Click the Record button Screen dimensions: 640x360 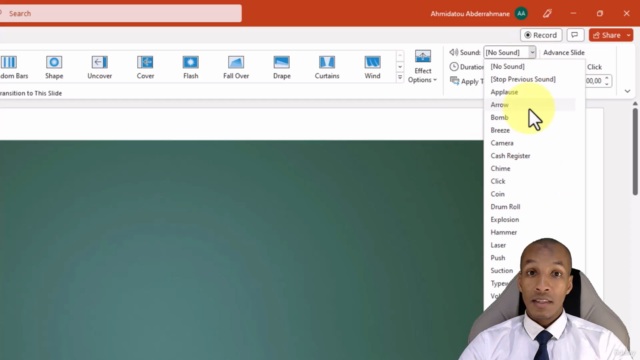coord(541,35)
